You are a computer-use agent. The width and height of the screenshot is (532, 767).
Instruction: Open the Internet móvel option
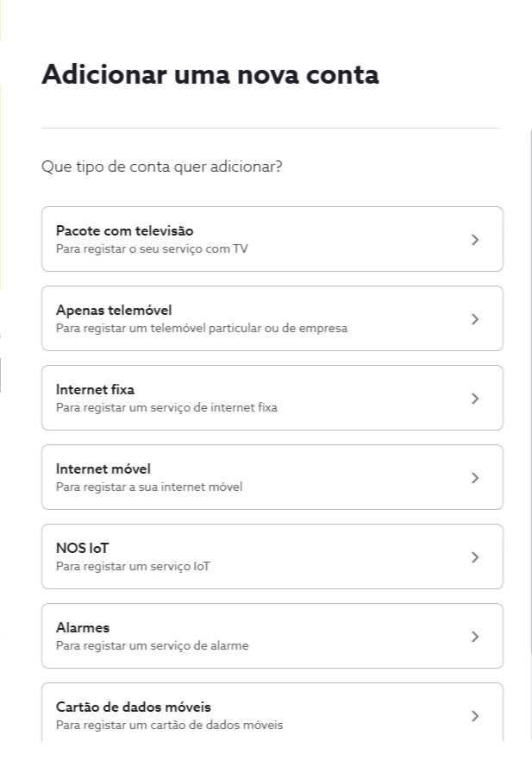pyautogui.click(x=103, y=469)
